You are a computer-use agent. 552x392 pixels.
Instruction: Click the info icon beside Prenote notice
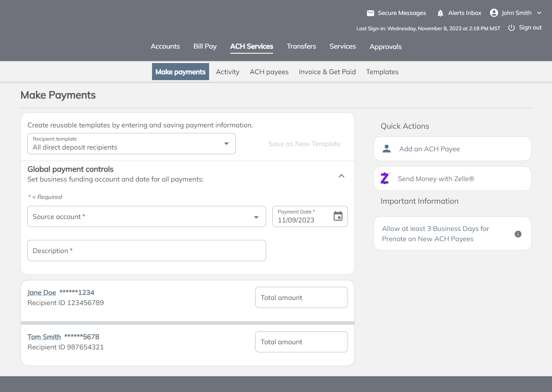click(x=518, y=234)
